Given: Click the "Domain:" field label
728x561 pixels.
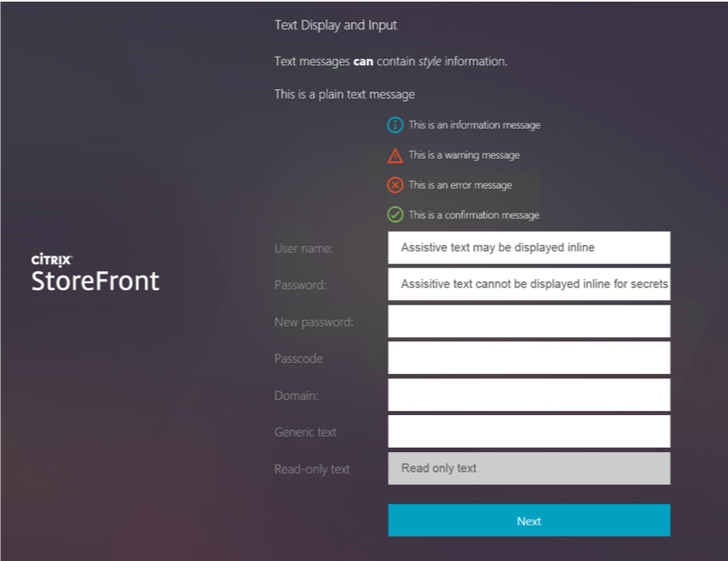Looking at the screenshot, I should [298, 395].
